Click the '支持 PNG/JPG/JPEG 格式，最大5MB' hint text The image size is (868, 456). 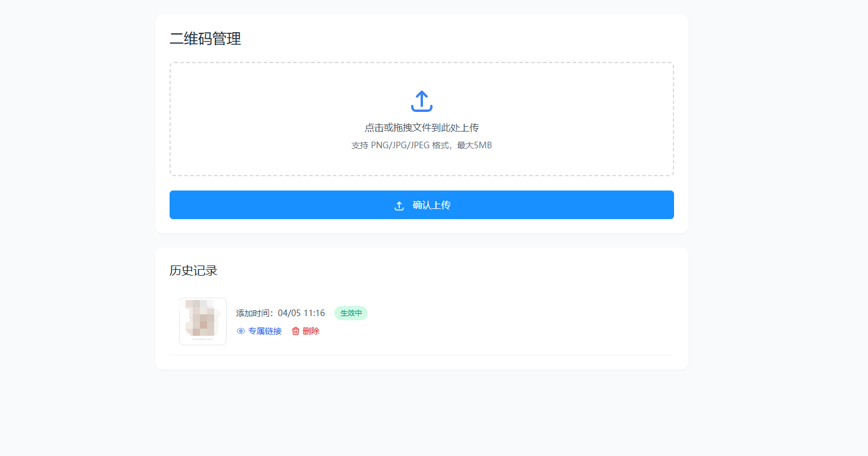422,145
